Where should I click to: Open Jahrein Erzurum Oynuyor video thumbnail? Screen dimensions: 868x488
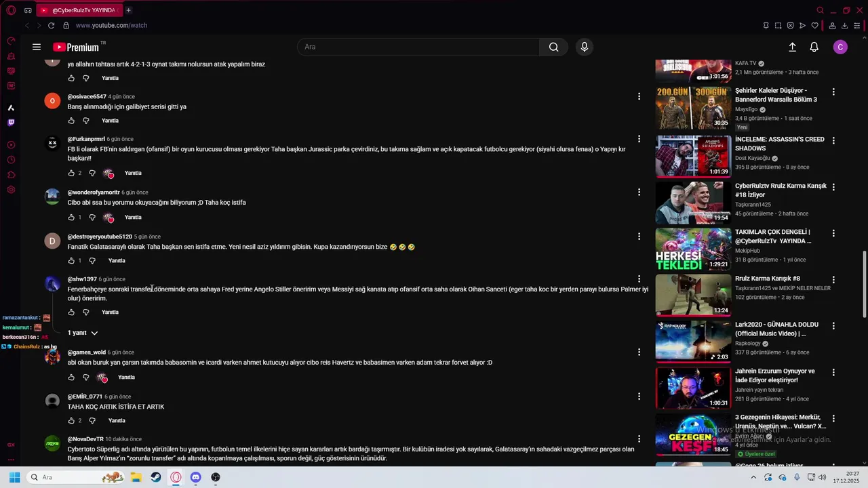pos(693,388)
